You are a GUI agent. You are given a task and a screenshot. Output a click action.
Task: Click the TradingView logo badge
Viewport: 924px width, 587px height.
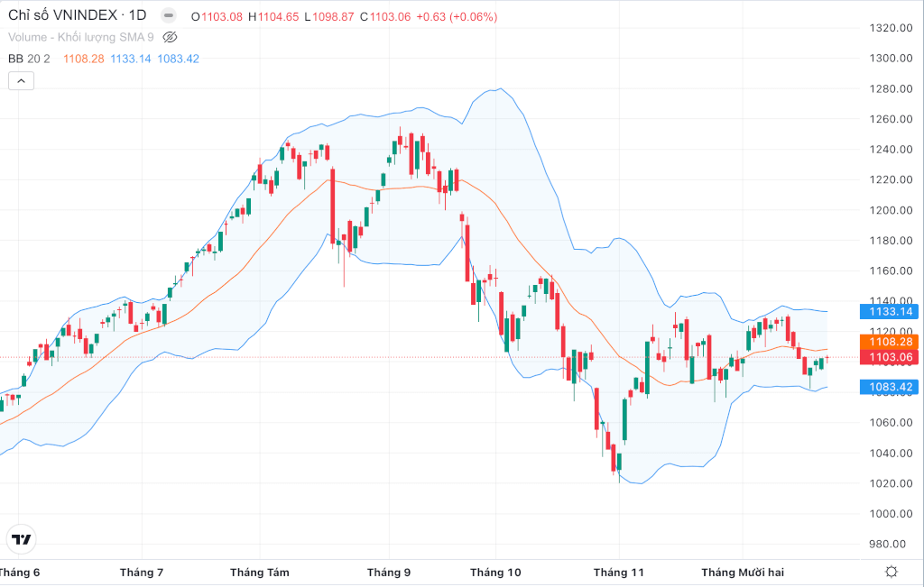tap(22, 539)
